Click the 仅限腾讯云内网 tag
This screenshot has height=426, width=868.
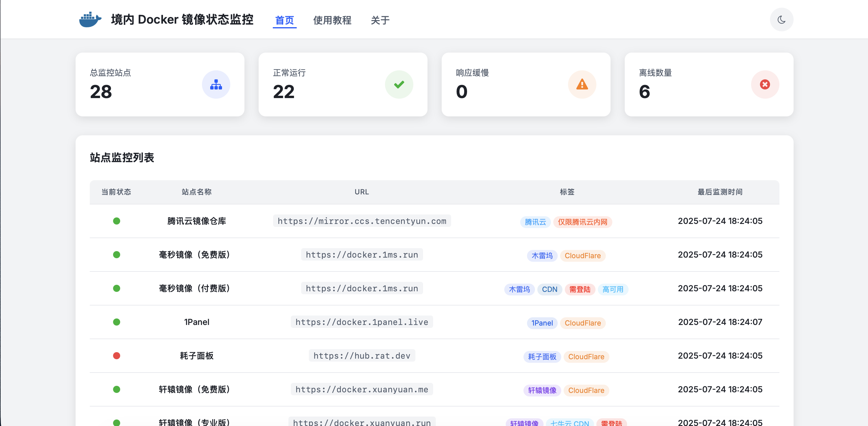pos(582,222)
